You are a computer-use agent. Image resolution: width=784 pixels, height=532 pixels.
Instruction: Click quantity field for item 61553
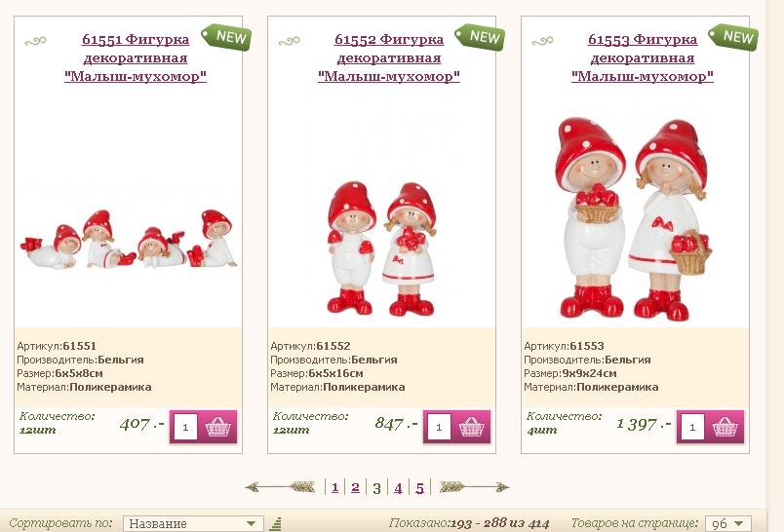692,427
